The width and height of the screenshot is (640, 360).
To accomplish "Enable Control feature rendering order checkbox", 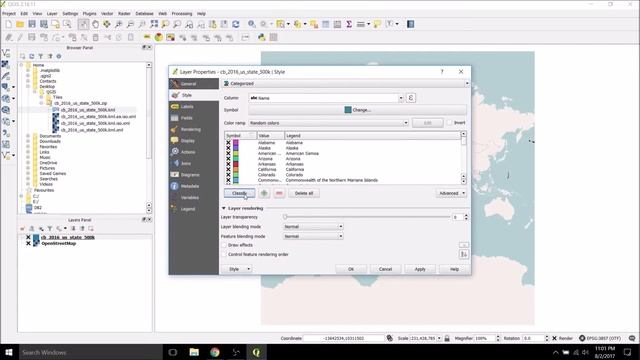I will pyautogui.click(x=224, y=254).
